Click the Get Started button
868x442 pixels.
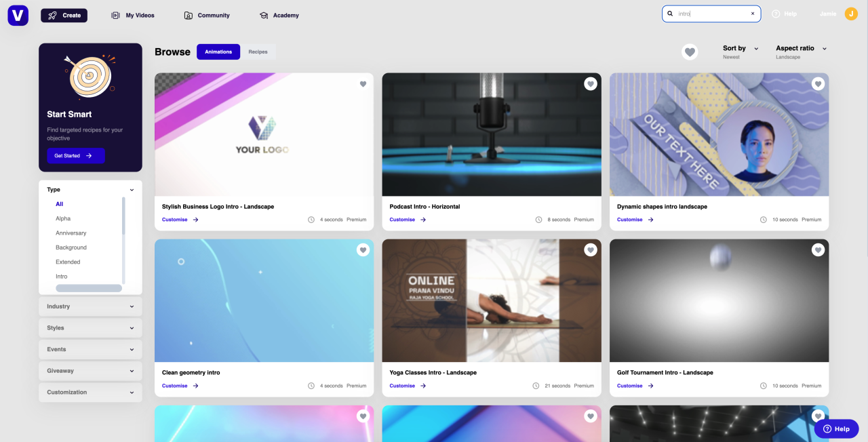(75, 155)
